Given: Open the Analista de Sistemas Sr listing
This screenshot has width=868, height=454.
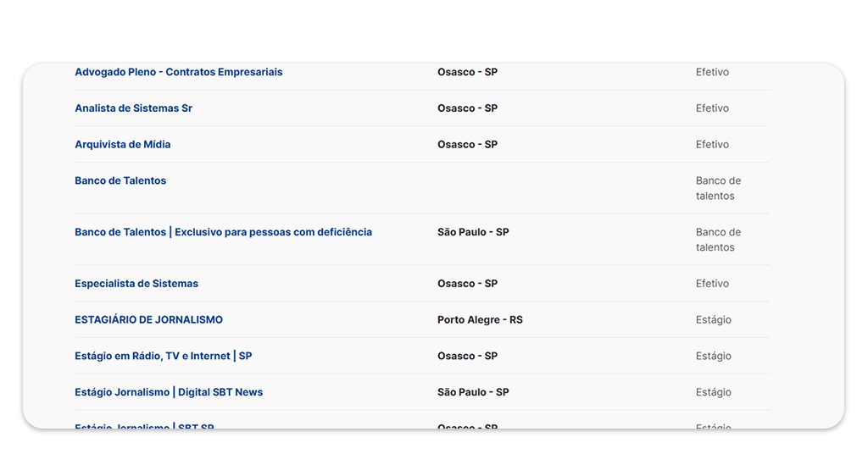Looking at the screenshot, I should click(133, 108).
